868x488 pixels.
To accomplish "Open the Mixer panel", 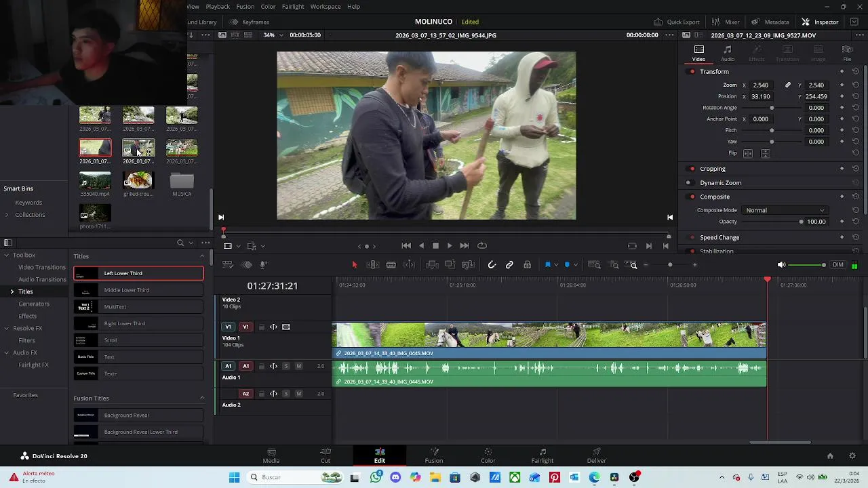I will pyautogui.click(x=726, y=22).
